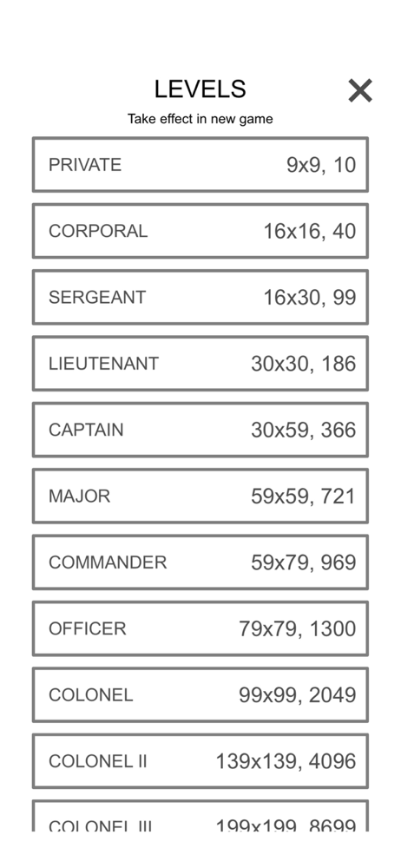The height and width of the screenshot is (868, 401).
Task: Select the LIEUTENANT difficulty
Action: pyautogui.click(x=200, y=363)
